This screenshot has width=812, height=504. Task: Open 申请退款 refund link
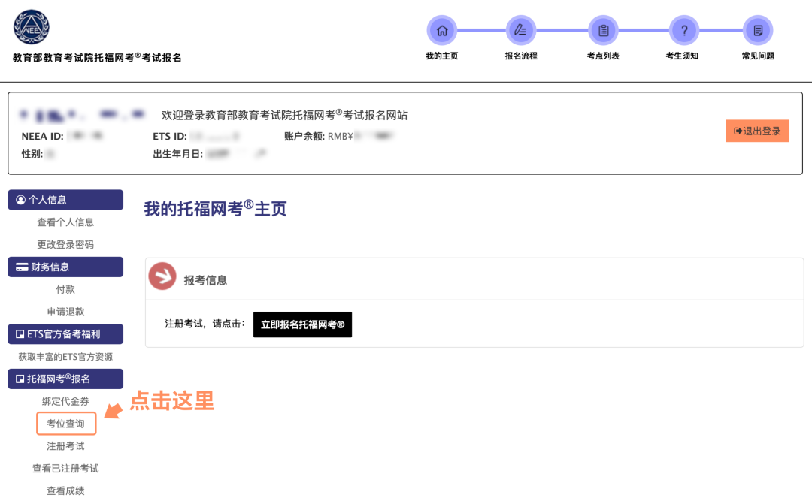[65, 312]
